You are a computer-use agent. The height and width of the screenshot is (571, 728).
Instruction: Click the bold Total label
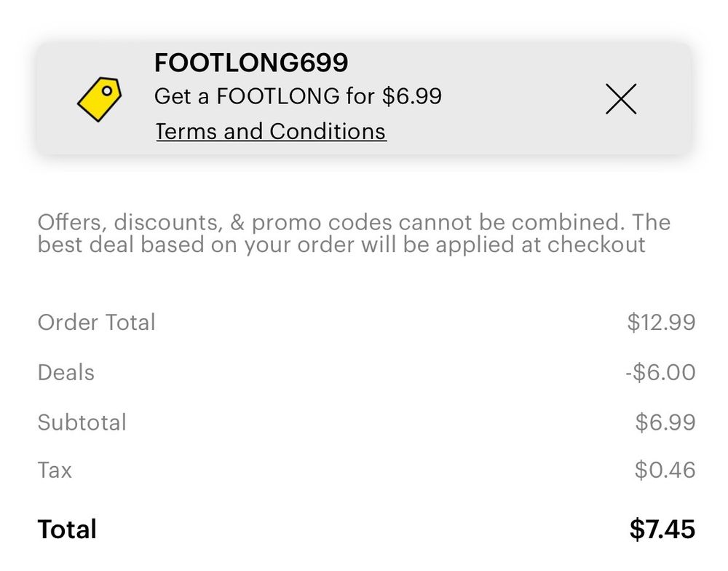(x=67, y=529)
